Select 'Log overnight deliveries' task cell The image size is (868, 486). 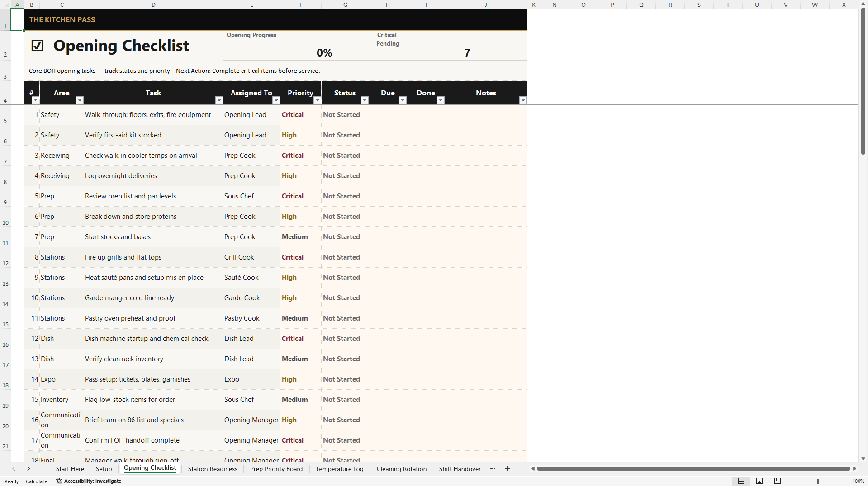[x=153, y=176]
